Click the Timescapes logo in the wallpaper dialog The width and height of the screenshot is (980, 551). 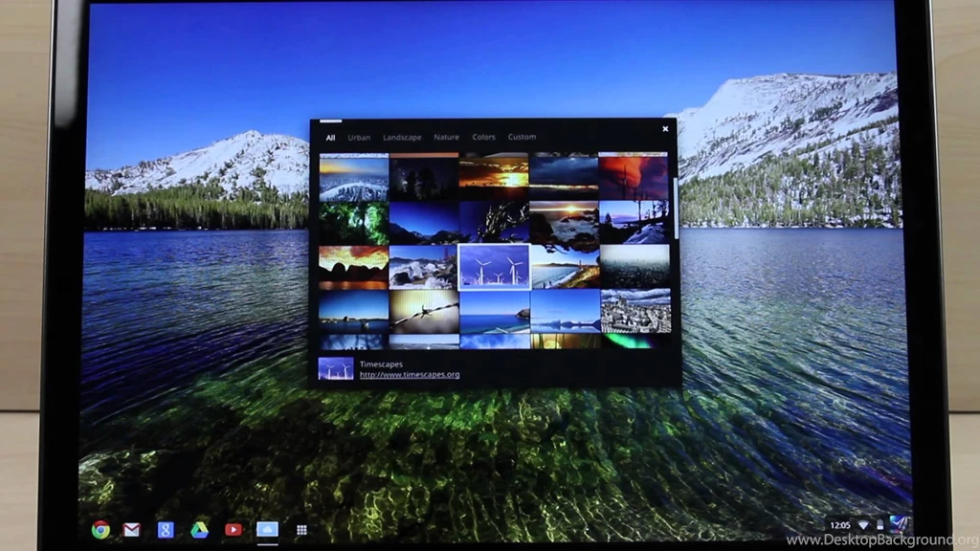pyautogui.click(x=335, y=369)
